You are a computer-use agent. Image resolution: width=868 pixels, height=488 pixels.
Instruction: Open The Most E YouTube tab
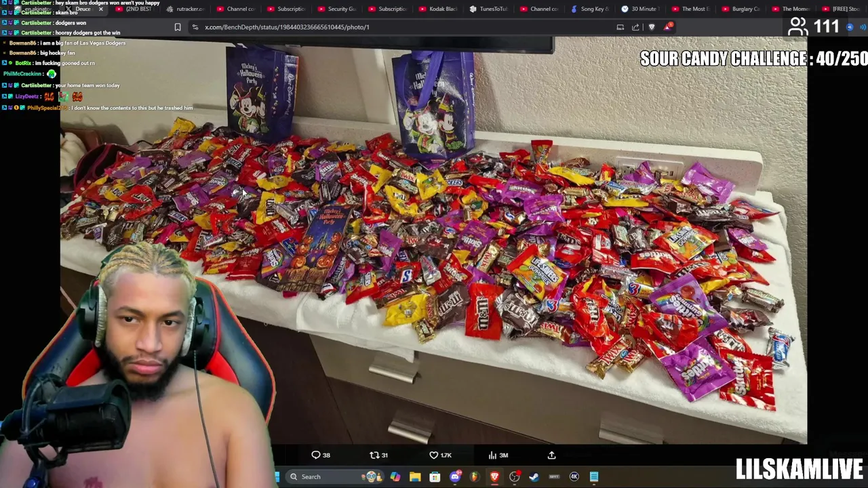pyautogui.click(x=690, y=9)
